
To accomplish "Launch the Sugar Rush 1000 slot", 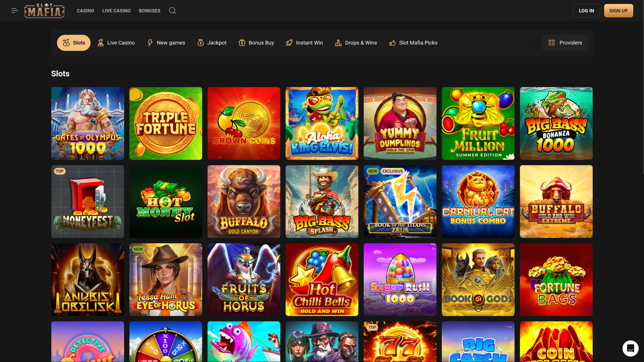I will (x=400, y=280).
